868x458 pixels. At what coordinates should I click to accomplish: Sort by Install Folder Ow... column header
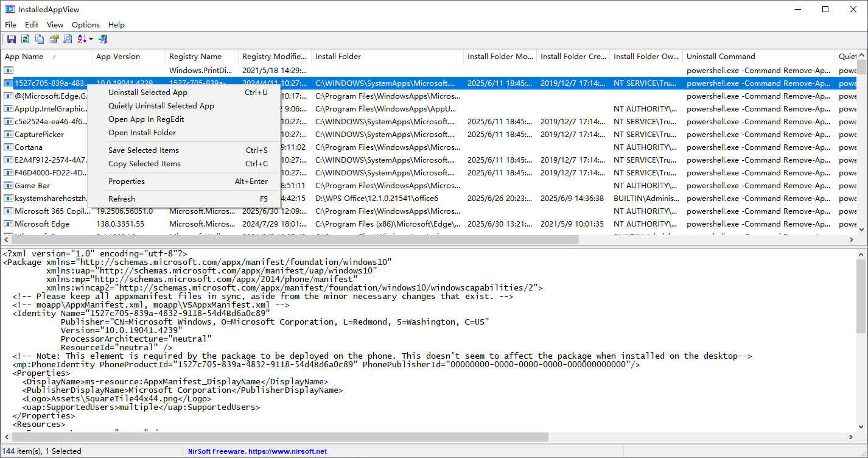(x=646, y=57)
